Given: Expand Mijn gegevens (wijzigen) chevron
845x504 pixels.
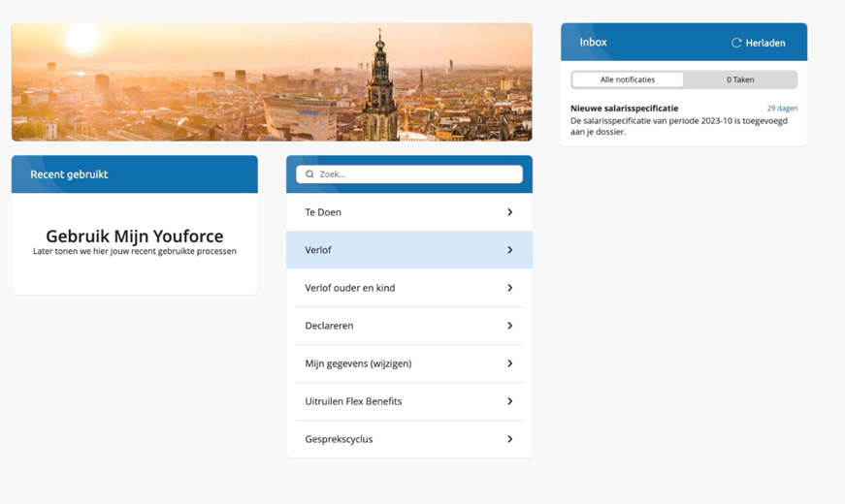Looking at the screenshot, I should click(x=509, y=363).
